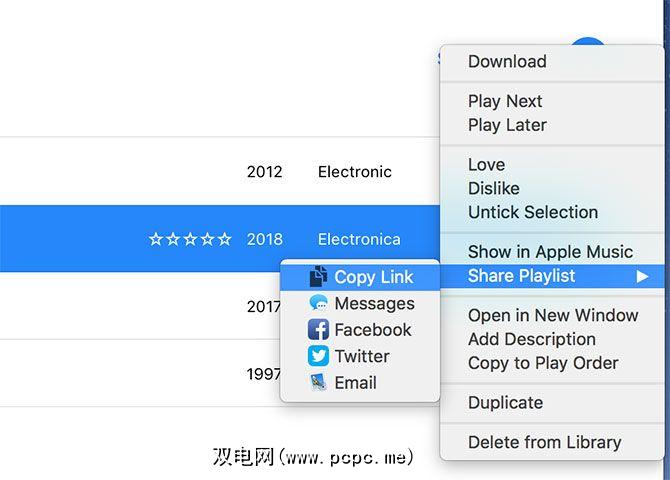Image resolution: width=670 pixels, height=480 pixels.
Task: Select Show in Apple Music
Action: tap(550, 252)
